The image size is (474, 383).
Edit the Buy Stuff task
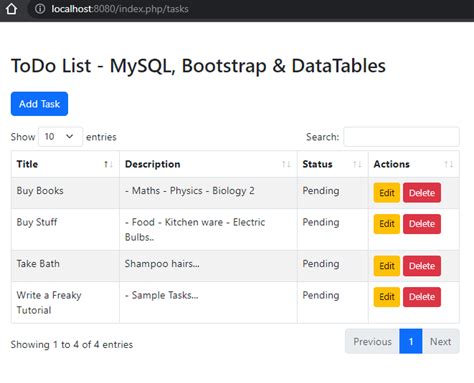[387, 224]
